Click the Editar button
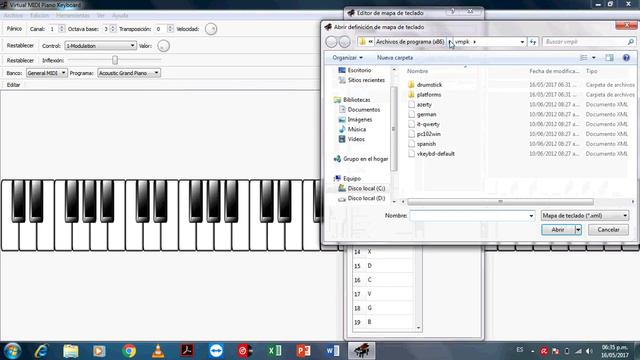This screenshot has height=360, width=640. point(13,85)
